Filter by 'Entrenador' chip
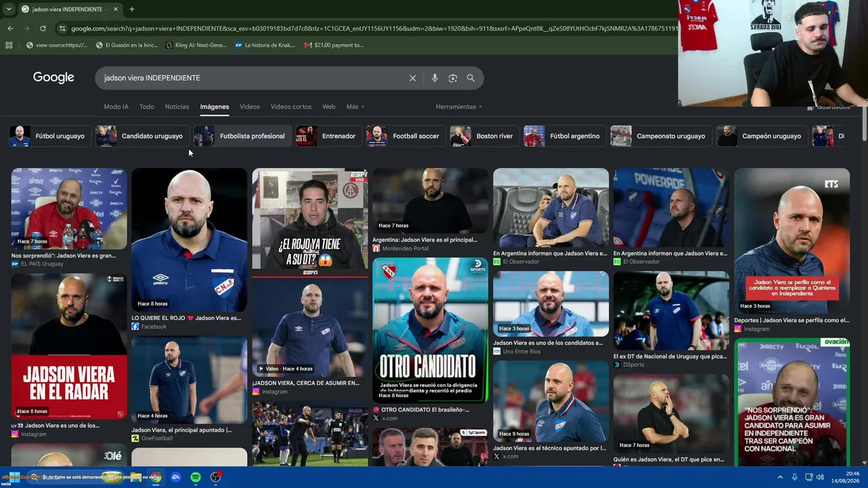 (328, 136)
